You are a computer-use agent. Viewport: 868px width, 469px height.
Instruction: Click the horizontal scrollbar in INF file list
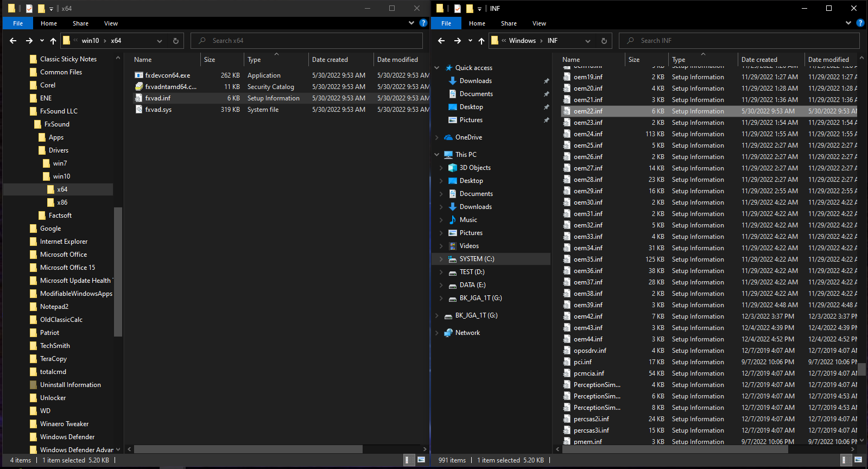point(674,449)
